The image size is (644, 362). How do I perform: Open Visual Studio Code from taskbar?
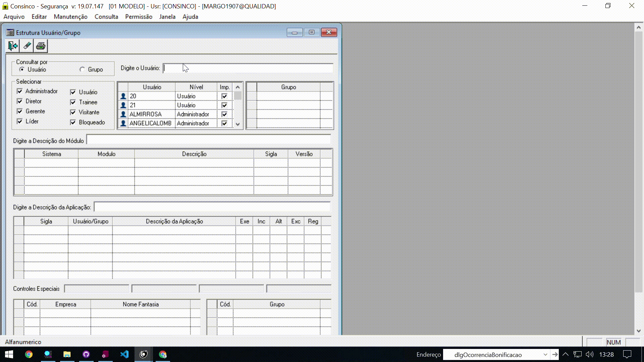[x=124, y=354]
